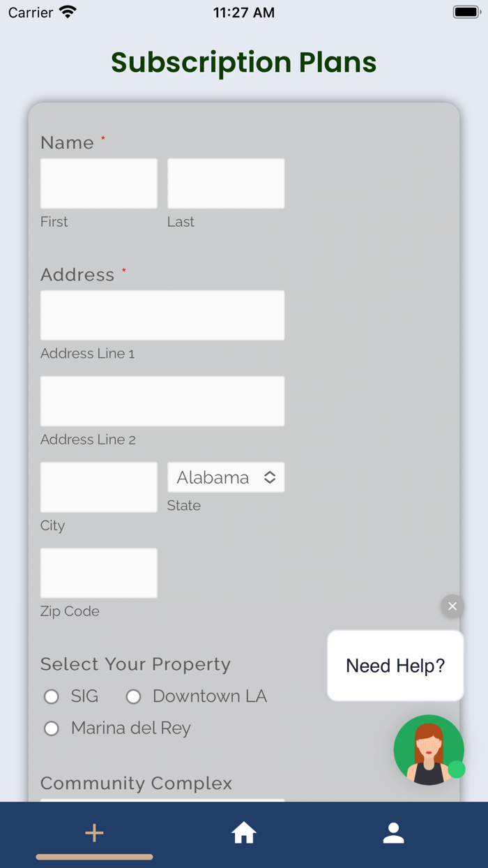Image resolution: width=488 pixels, height=868 pixels.
Task: Click the Address Line 1 field
Action: point(162,315)
